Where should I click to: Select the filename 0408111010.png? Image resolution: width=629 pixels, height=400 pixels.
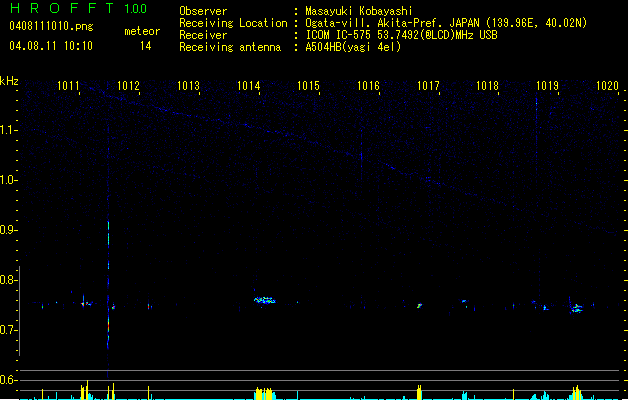tap(51, 26)
